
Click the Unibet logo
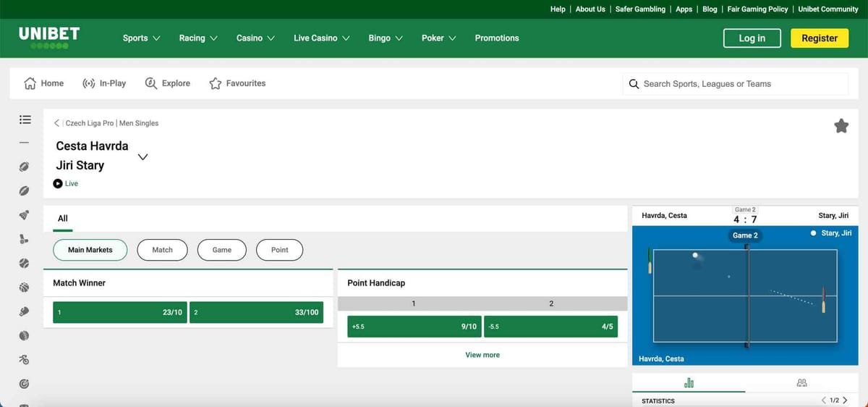[49, 38]
